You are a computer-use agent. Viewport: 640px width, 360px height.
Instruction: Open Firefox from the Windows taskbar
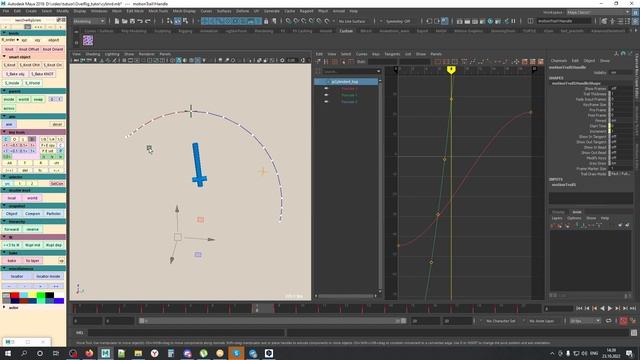pos(89,353)
